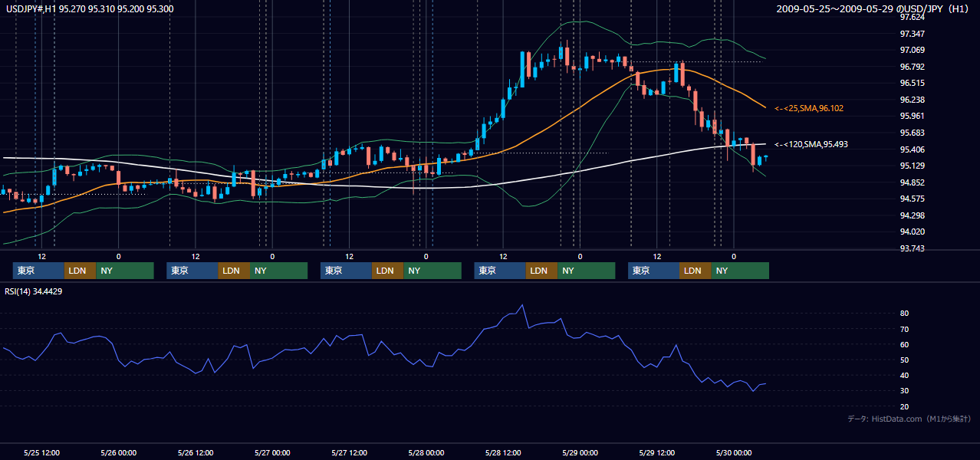This screenshot has height=460, width=980.
Task: Click the 5/28 12:00 time axis label
Action: [503, 452]
